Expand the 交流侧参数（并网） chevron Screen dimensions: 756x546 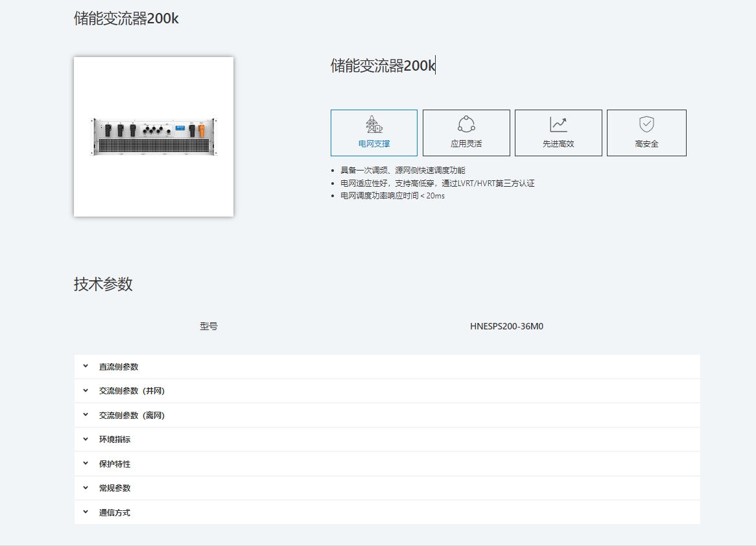tap(85, 390)
